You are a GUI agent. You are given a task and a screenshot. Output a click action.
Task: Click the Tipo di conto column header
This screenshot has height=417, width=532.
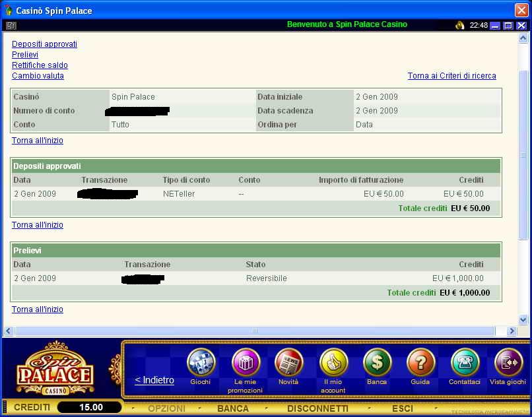click(186, 180)
